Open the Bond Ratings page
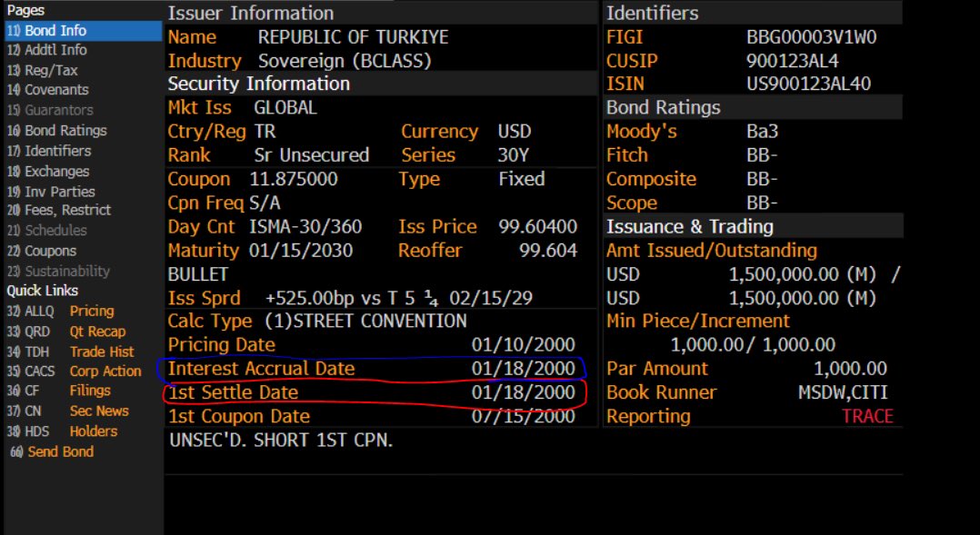This screenshot has width=980, height=535. click(x=57, y=131)
